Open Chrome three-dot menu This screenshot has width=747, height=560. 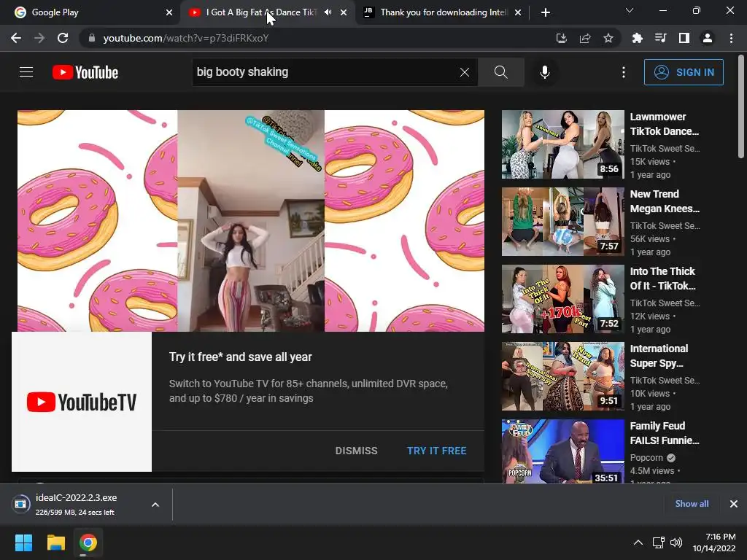(x=731, y=38)
